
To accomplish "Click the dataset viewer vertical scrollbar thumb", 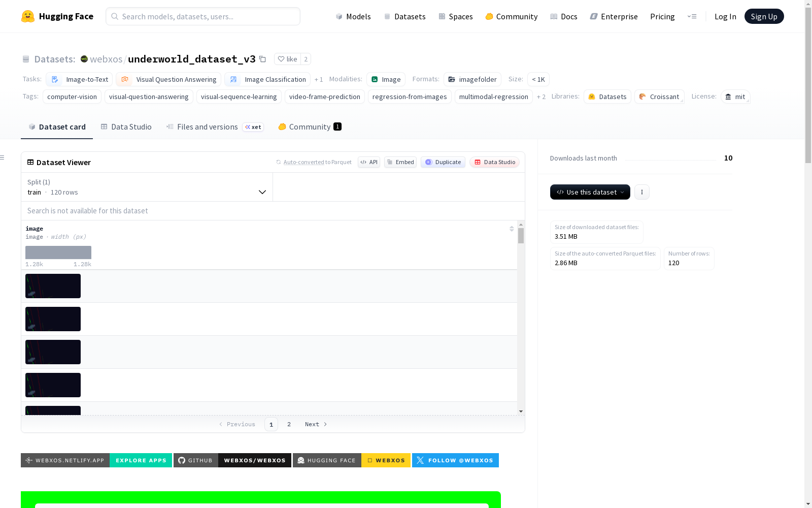I will pos(521,236).
